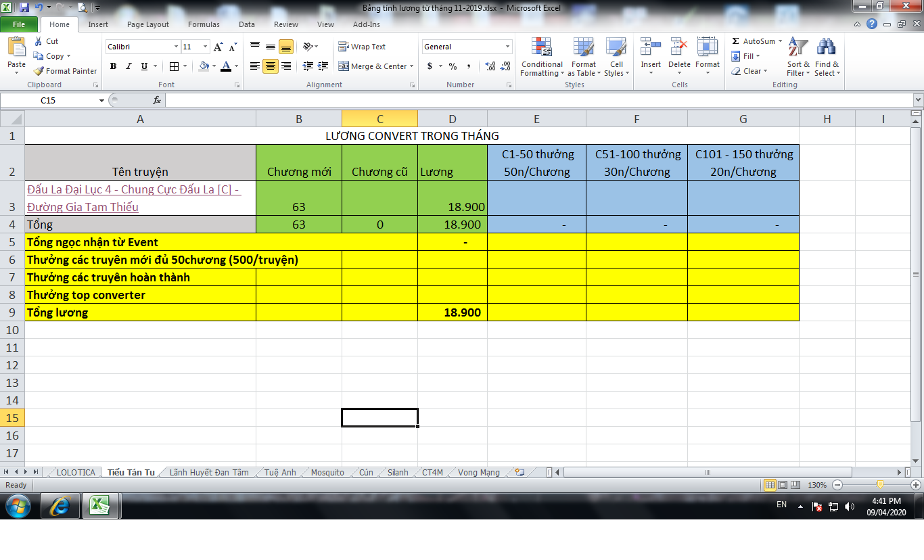Open Excel from the Windows taskbar

pos(101,505)
